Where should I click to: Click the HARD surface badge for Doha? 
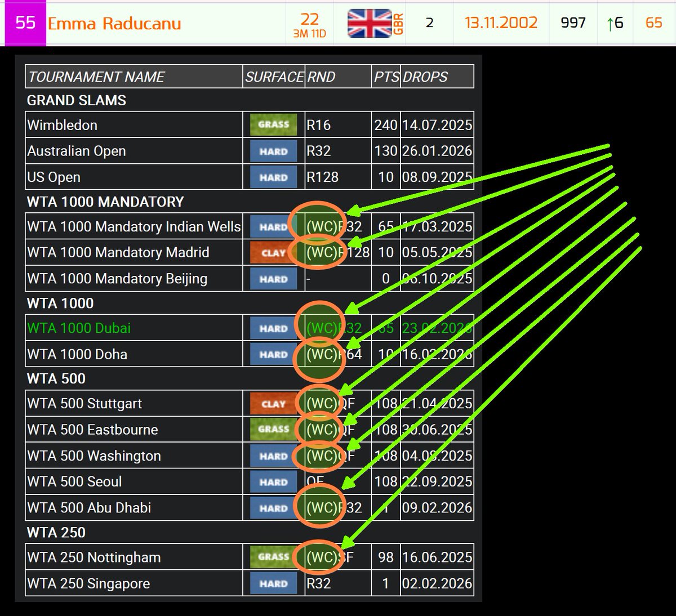(273, 354)
